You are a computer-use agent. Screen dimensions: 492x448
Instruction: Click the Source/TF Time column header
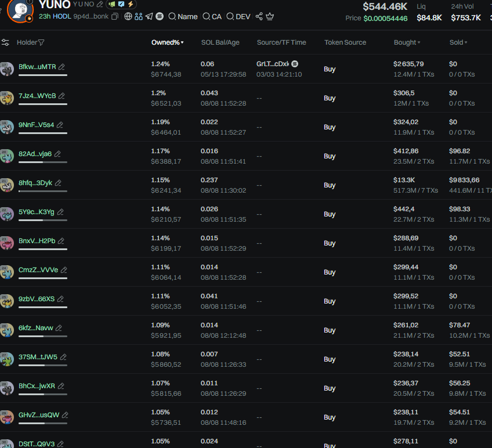click(x=281, y=42)
